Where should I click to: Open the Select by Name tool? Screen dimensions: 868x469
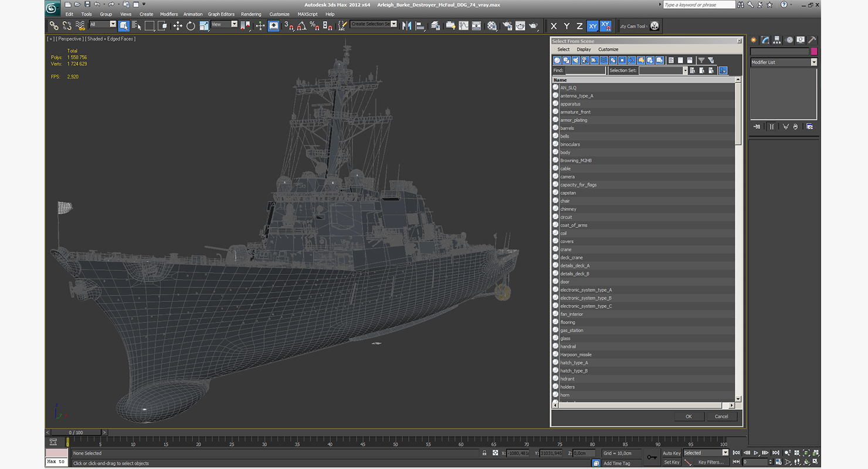point(137,26)
